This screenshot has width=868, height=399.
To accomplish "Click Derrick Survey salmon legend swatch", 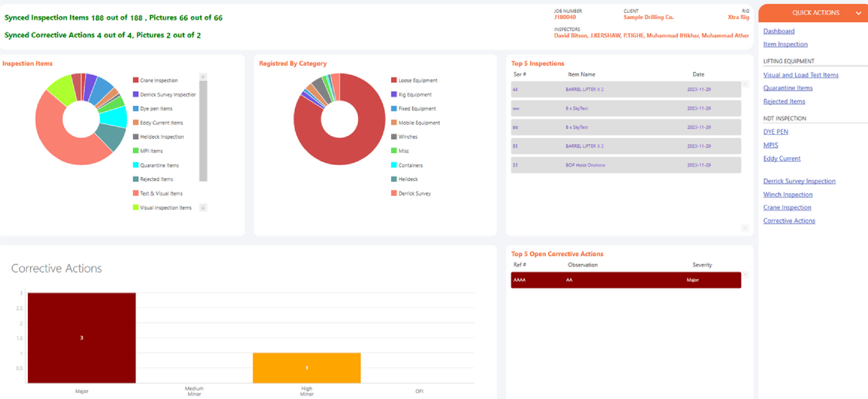I will pos(393,193).
